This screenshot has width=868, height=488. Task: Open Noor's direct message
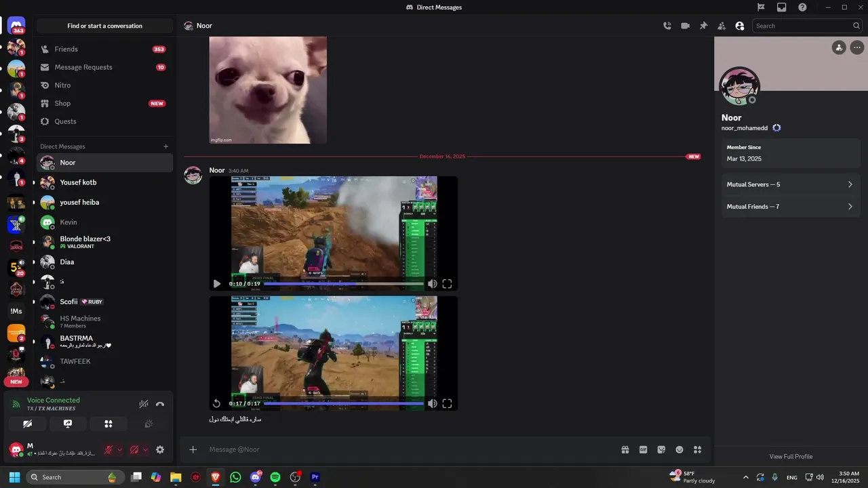coord(105,163)
